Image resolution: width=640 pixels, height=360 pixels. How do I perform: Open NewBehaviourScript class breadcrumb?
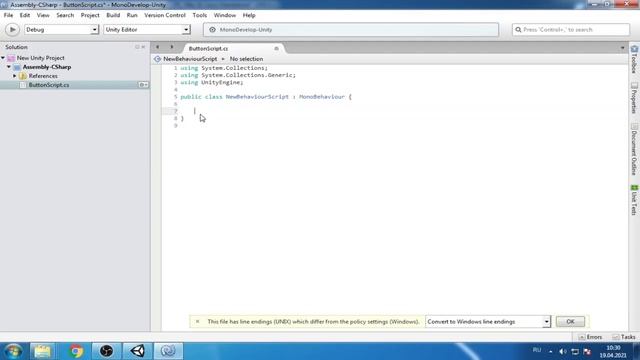point(190,59)
